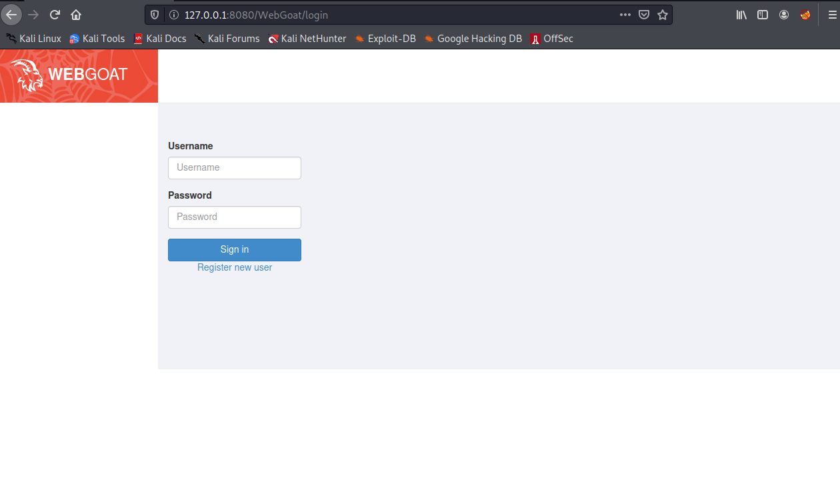The height and width of the screenshot is (504, 840).
Task: Open the page actions three-dot menu
Action: pos(625,15)
